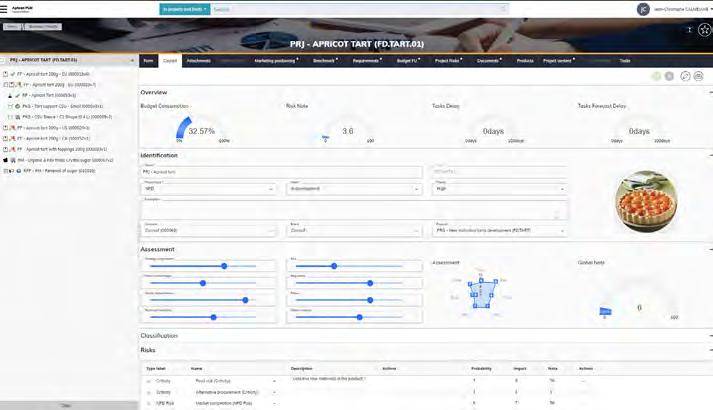The image size is (713, 410).
Task: Adjust the first Assessment slider handle
Action: pos(224,266)
